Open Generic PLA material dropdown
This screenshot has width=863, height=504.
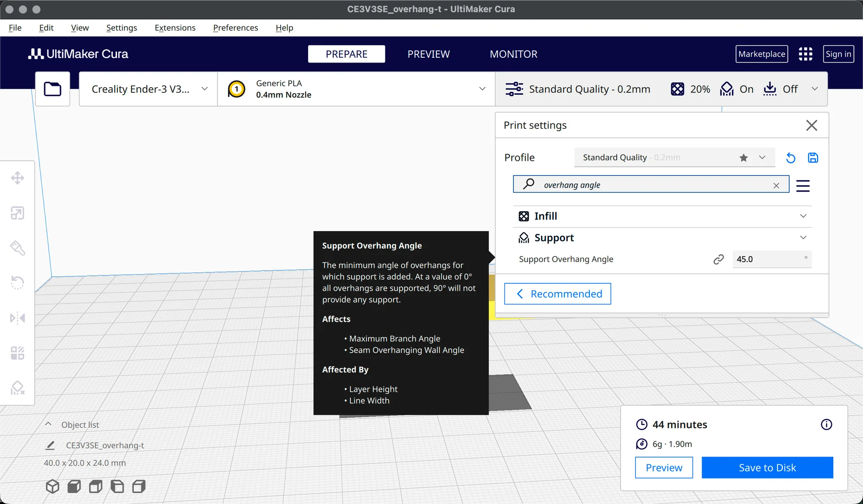(x=356, y=89)
